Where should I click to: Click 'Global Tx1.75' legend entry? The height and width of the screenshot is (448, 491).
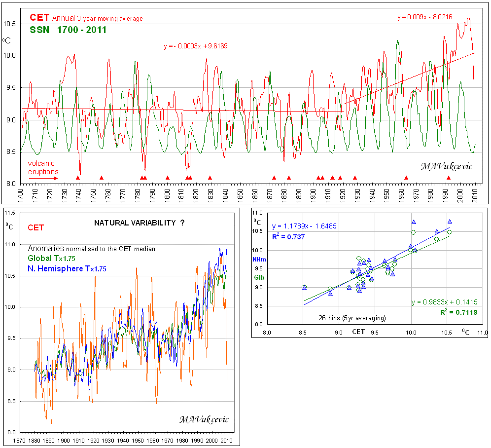point(51,259)
